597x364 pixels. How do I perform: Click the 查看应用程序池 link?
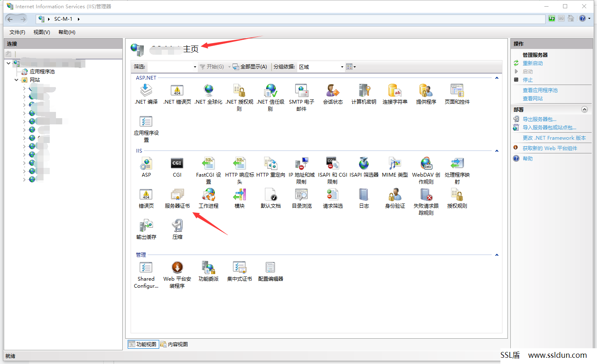[x=540, y=90]
